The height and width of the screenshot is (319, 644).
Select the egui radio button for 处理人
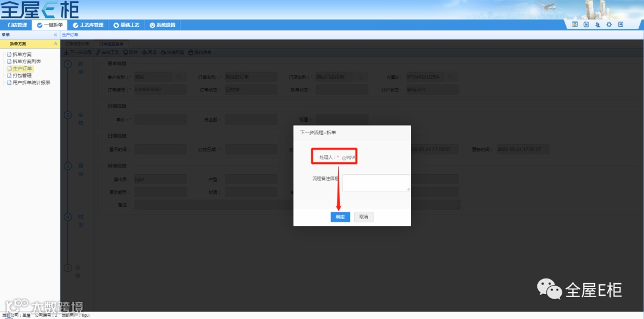point(344,158)
